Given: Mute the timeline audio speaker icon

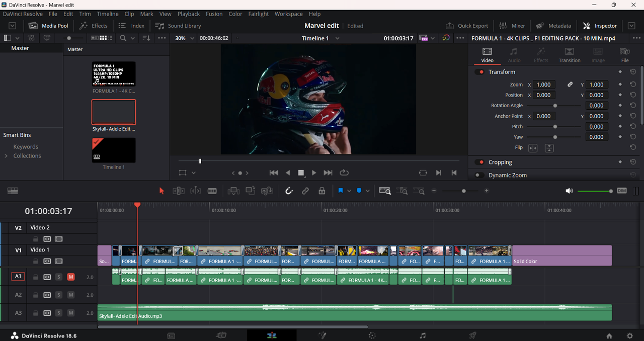Looking at the screenshot, I should tap(569, 191).
